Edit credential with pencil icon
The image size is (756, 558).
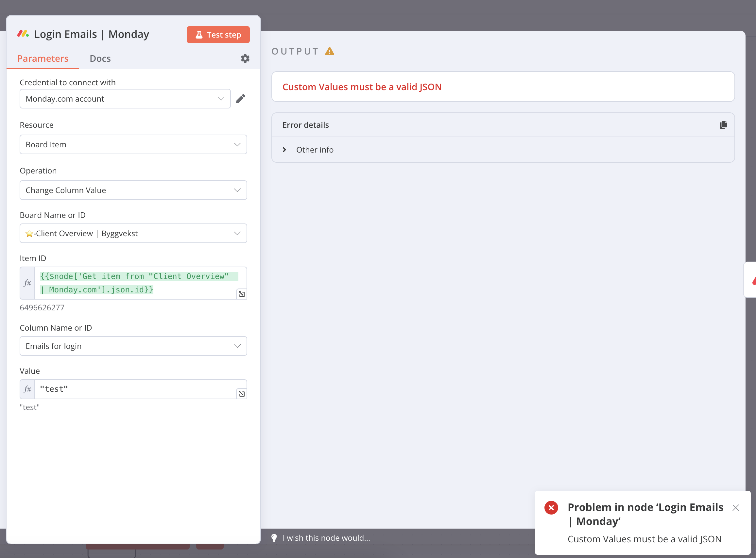[240, 99]
